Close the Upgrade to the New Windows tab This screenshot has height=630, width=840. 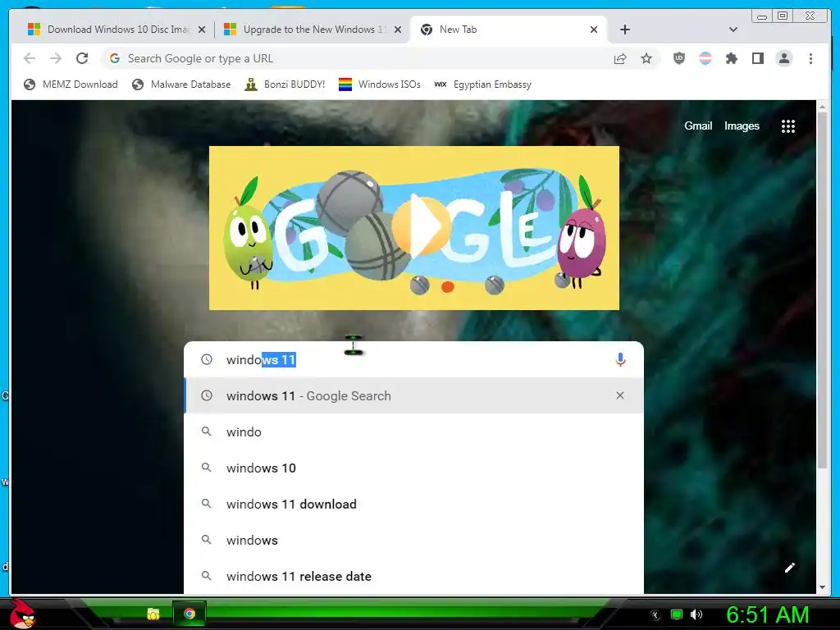398,30
